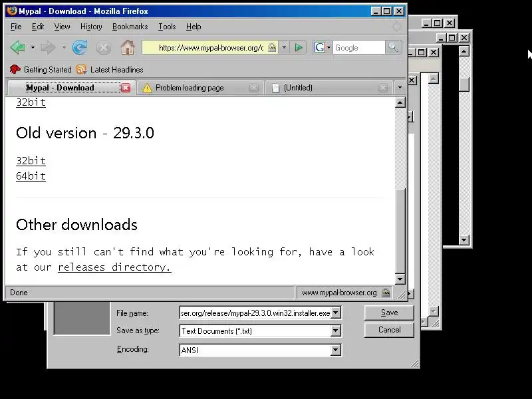
Task: Select the Mypal - Download tab
Action: 70,88
